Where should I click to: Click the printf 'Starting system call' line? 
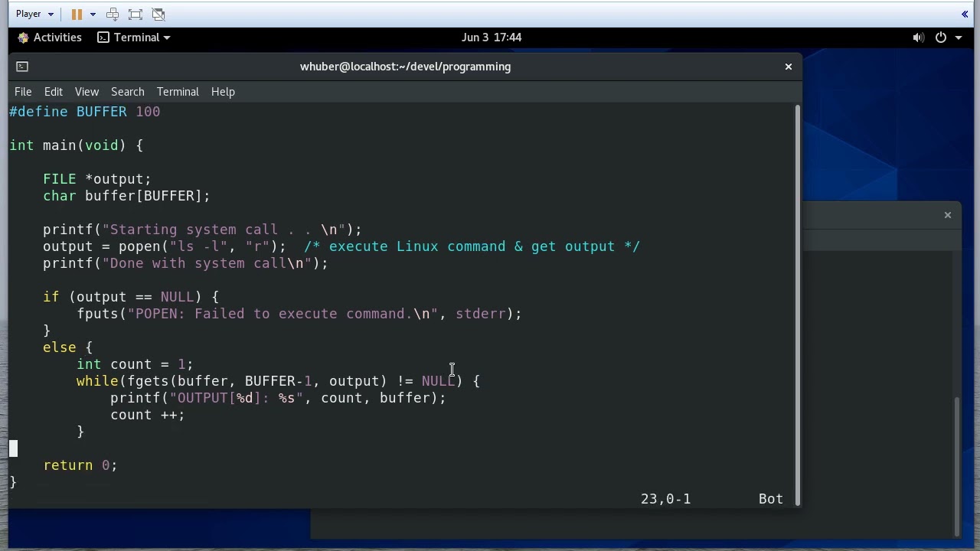(202, 230)
